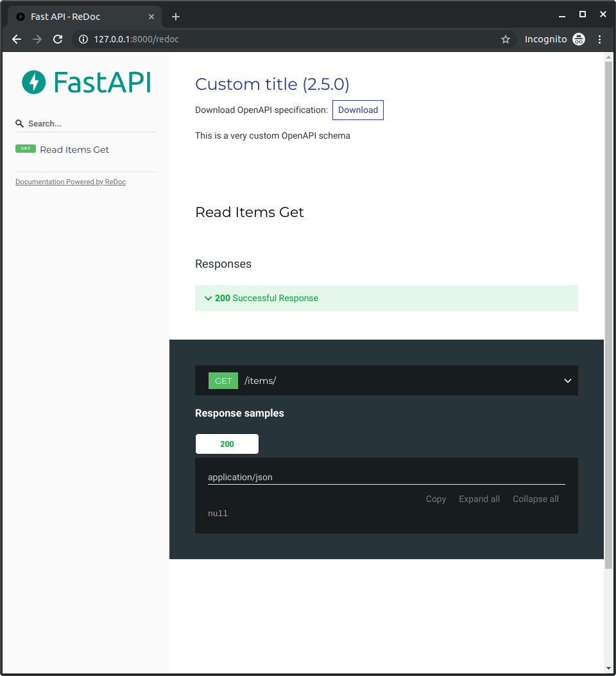Click Collapse all in response sample
Viewport: 616px width, 676px height.
coord(535,499)
